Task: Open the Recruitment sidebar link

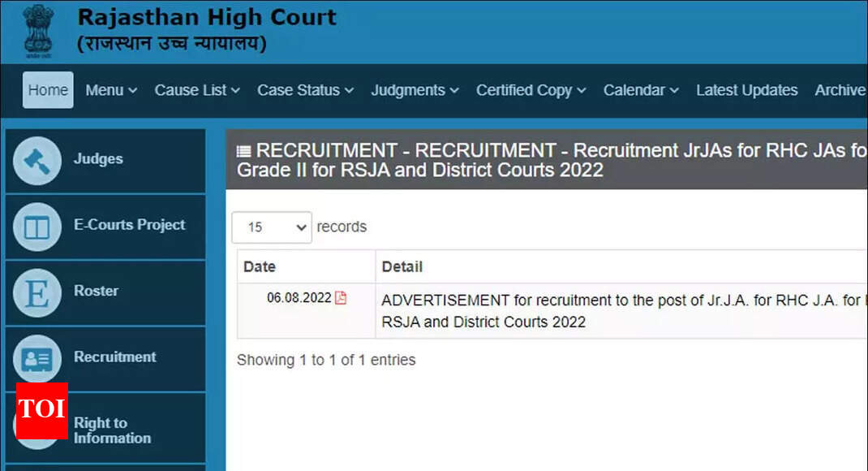Action: 105,359
